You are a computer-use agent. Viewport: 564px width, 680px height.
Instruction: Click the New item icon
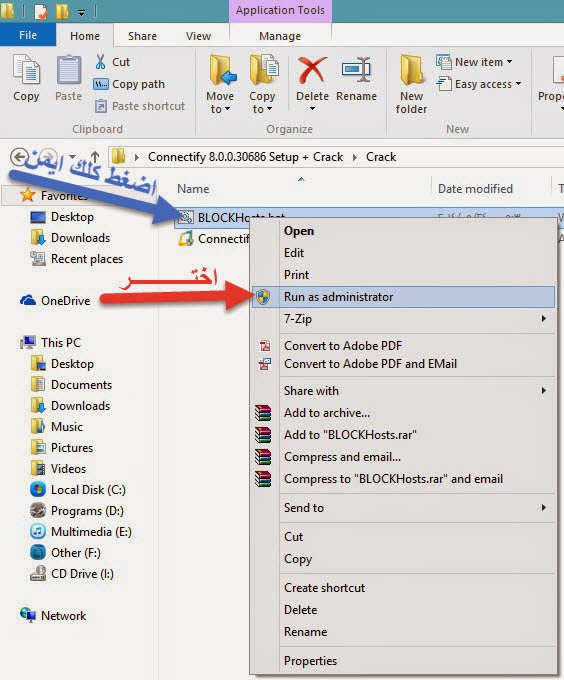pos(443,62)
